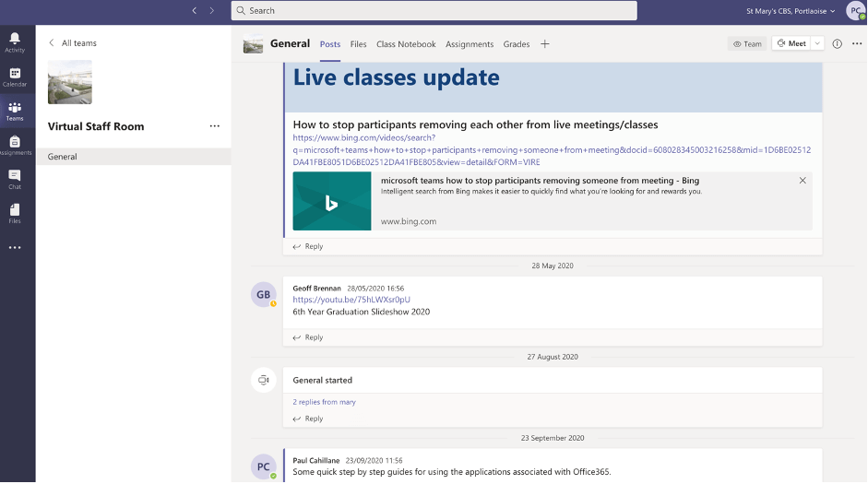Click the Search input box
Image resolution: width=868 pixels, height=484 pixels.
[434, 10]
